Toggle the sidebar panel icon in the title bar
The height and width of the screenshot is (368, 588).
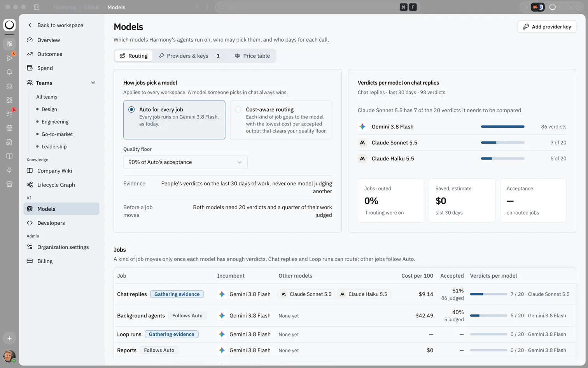point(37,7)
